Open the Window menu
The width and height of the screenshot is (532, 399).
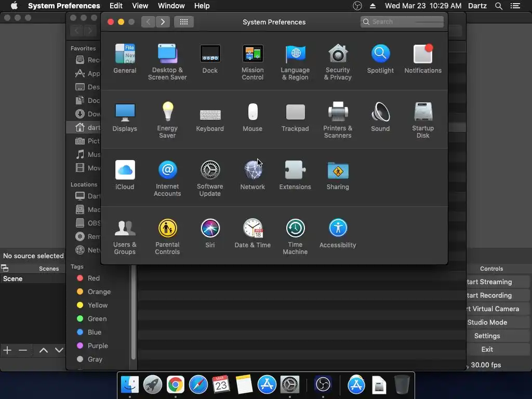pyautogui.click(x=171, y=6)
